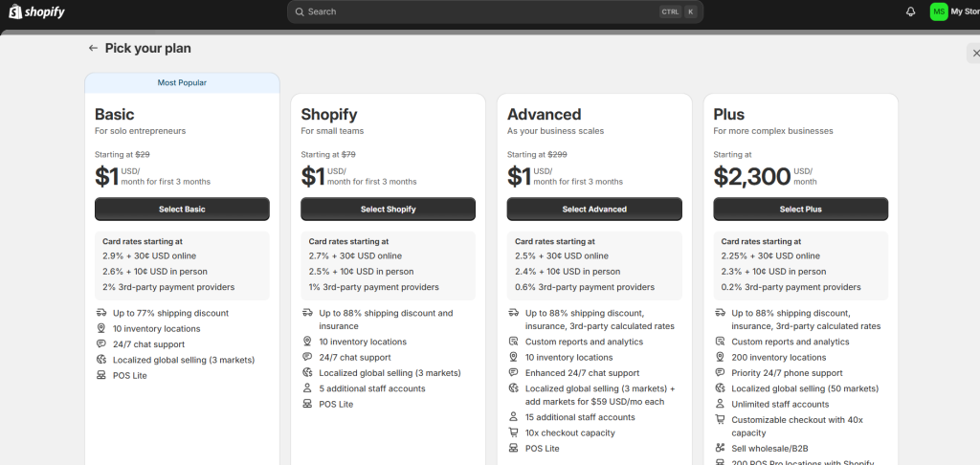Click 5 additional staff accounts

[x=372, y=388]
